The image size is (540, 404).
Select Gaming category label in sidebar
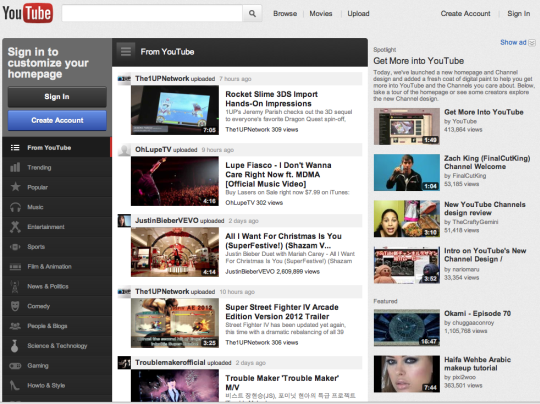click(x=38, y=366)
